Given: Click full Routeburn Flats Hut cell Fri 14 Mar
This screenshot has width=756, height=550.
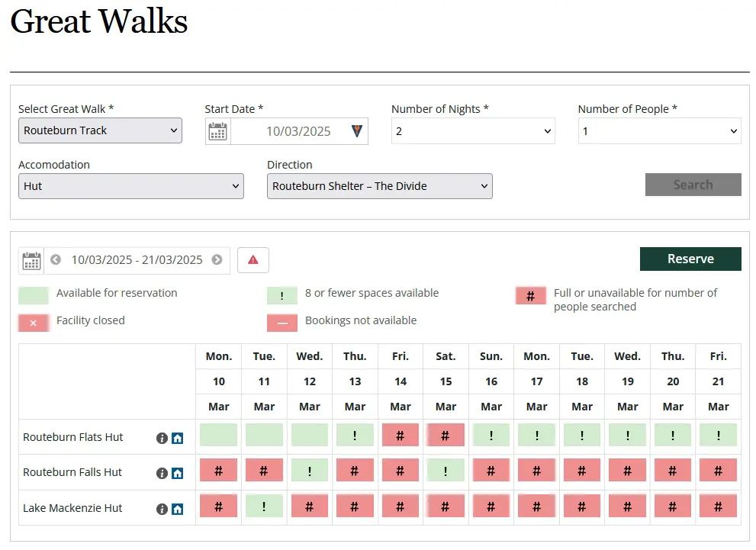Looking at the screenshot, I should (401, 436).
